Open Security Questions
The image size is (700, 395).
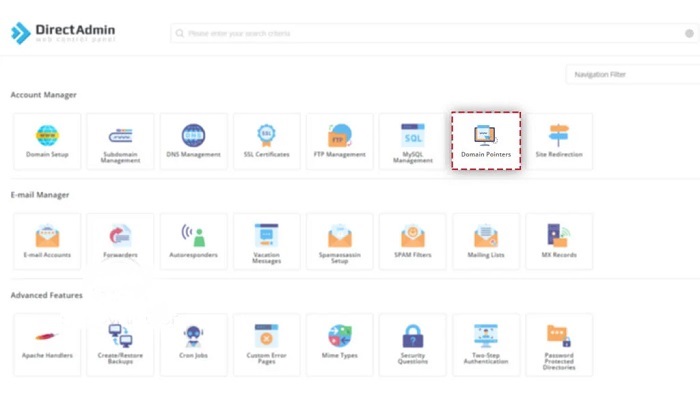point(412,345)
